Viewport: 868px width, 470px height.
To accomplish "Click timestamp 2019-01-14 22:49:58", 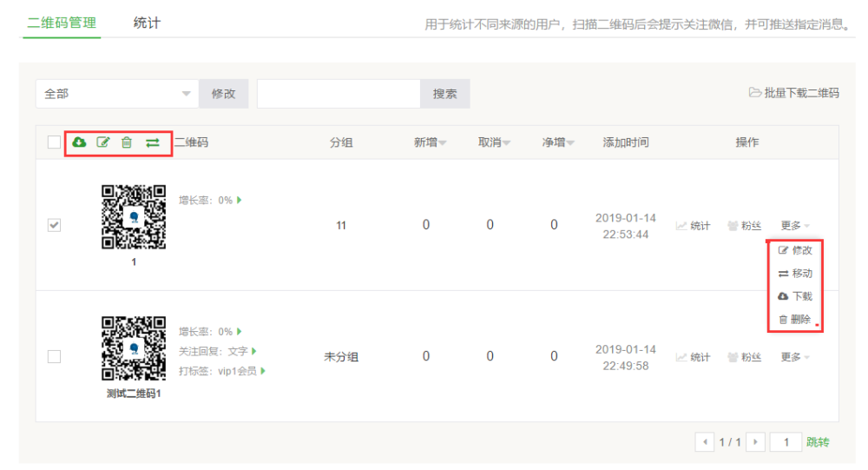I will 626,357.
